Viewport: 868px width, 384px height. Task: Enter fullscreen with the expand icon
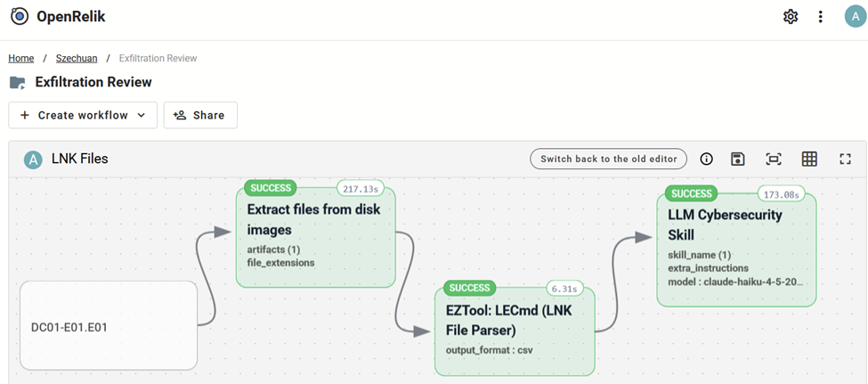click(845, 159)
